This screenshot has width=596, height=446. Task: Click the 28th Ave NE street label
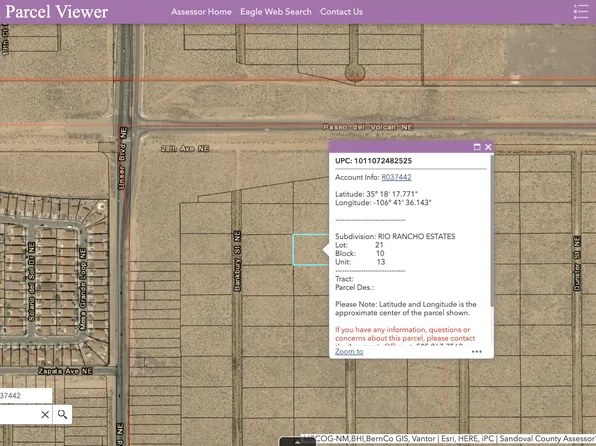[185, 149]
